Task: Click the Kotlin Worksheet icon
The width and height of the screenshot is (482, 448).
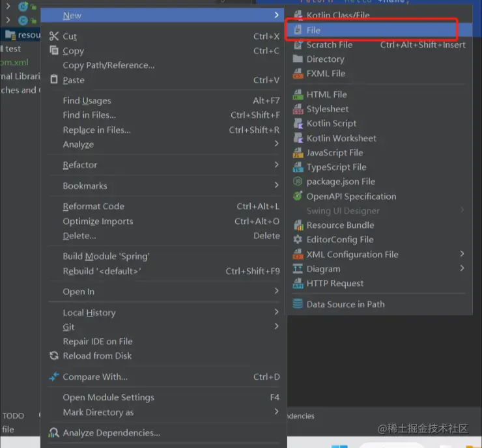Action: point(298,138)
